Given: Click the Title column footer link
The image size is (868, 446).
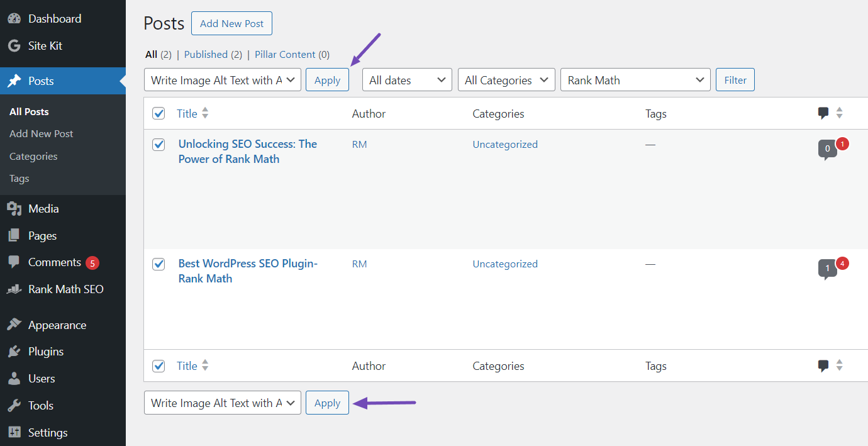Looking at the screenshot, I should click(x=187, y=365).
